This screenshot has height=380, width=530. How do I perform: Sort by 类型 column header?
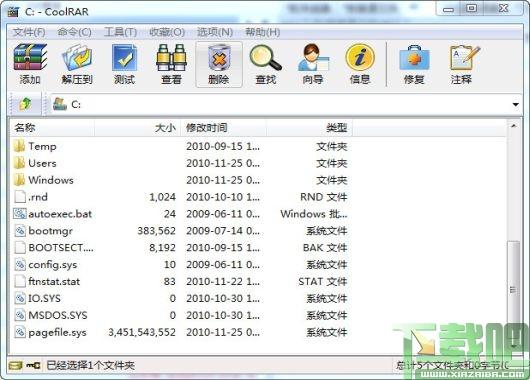tap(309, 127)
